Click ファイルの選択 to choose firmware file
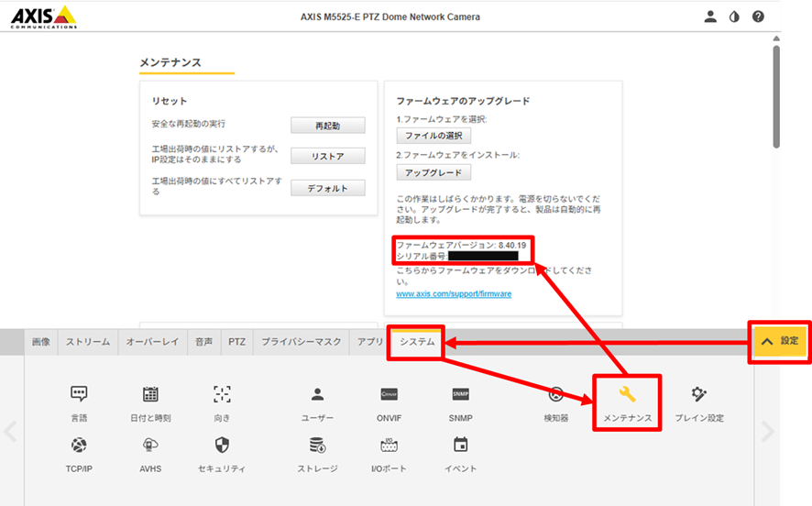The width and height of the screenshot is (812, 506). pos(433,136)
